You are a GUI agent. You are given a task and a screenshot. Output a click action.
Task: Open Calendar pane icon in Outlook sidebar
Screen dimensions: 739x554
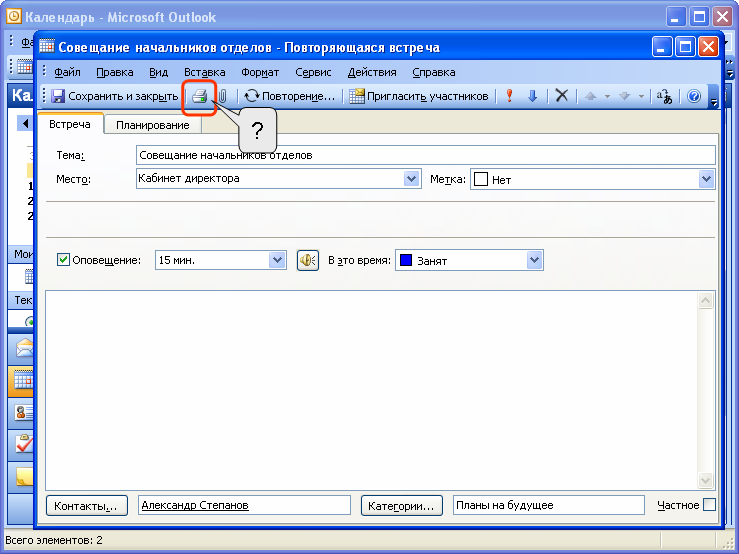[x=24, y=380]
